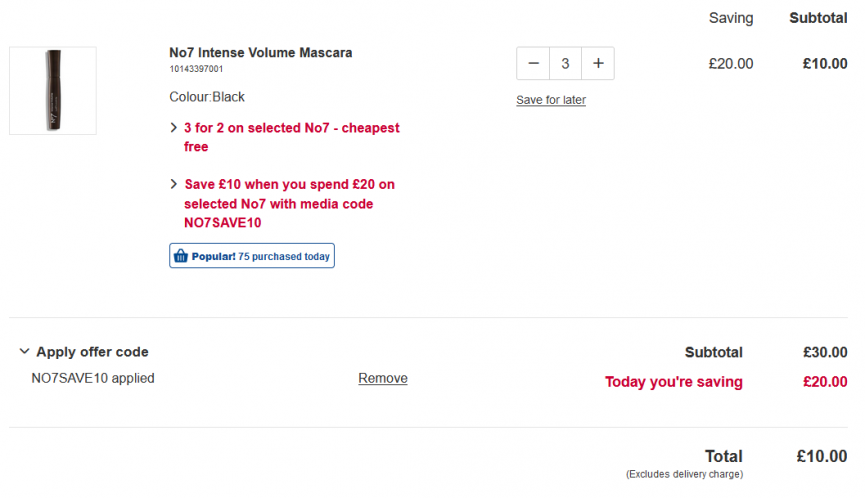This screenshot has height=498, width=865.
Task: Click the quantity field showing 3
Action: click(x=565, y=63)
